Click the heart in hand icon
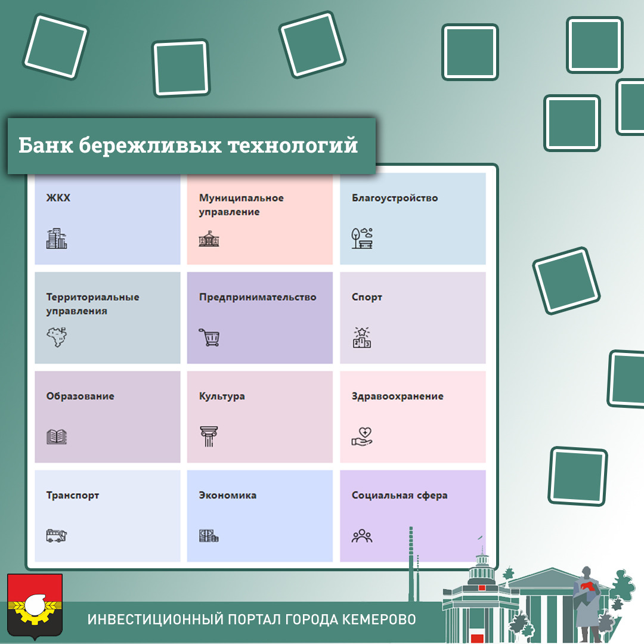This screenshot has height=644, width=644. (362, 436)
